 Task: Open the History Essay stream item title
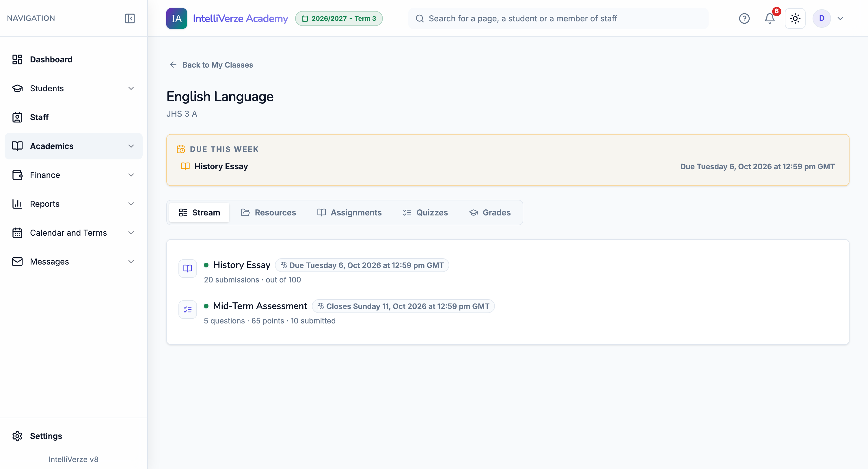pyautogui.click(x=242, y=265)
